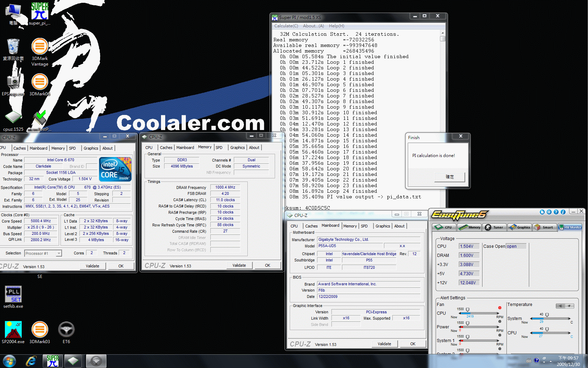Open the Processor #1 selection dropdown
This screenshot has width=588, height=368.
click(x=43, y=253)
